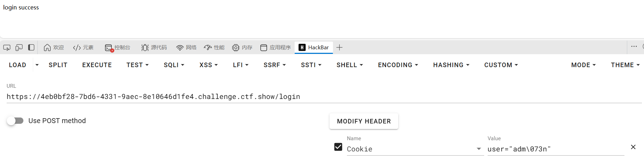Open the Sources debugger tab
644x164 pixels.
click(x=154, y=48)
